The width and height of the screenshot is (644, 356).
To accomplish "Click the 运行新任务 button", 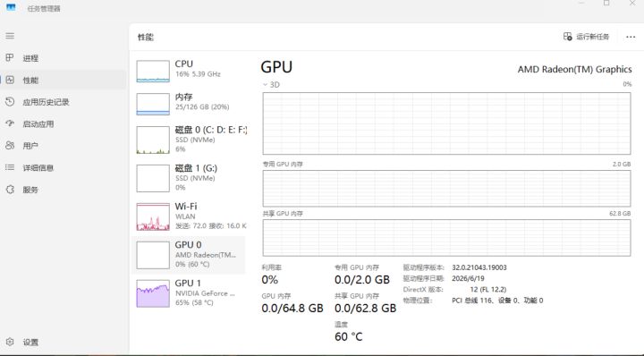I will [586, 37].
